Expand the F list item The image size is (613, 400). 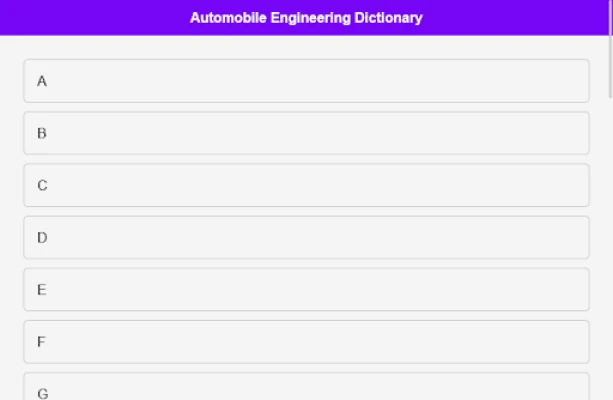pyautogui.click(x=306, y=342)
